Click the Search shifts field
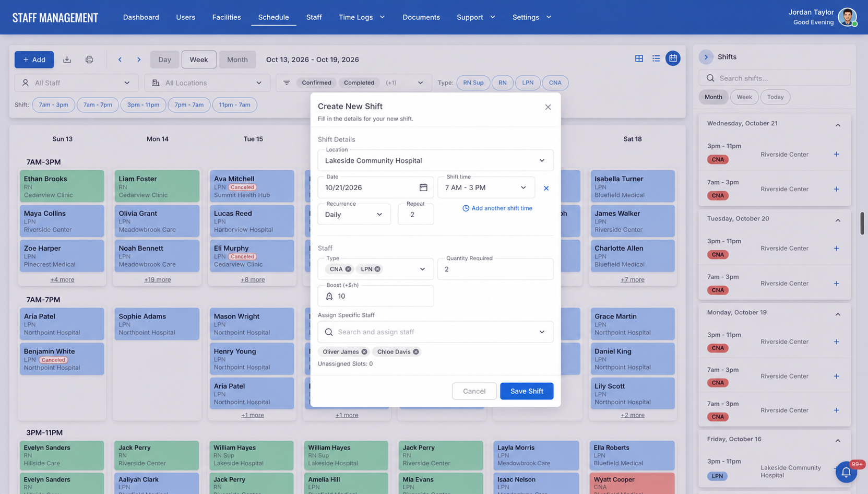Image resolution: width=868 pixels, height=494 pixels. (775, 78)
